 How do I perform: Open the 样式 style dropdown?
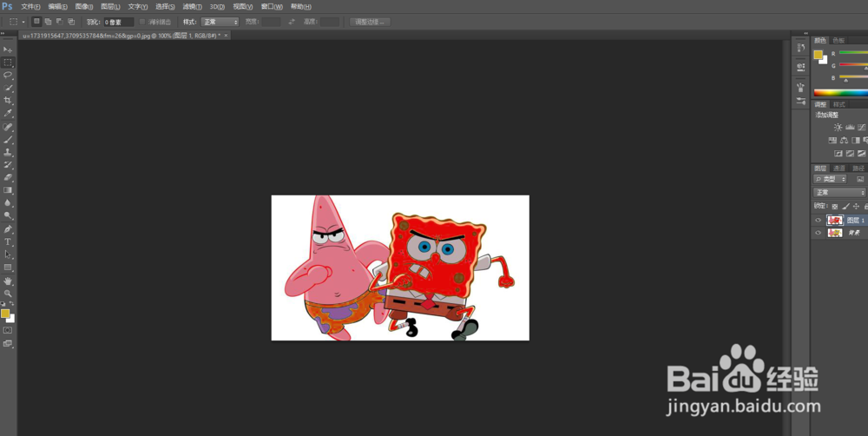(220, 22)
